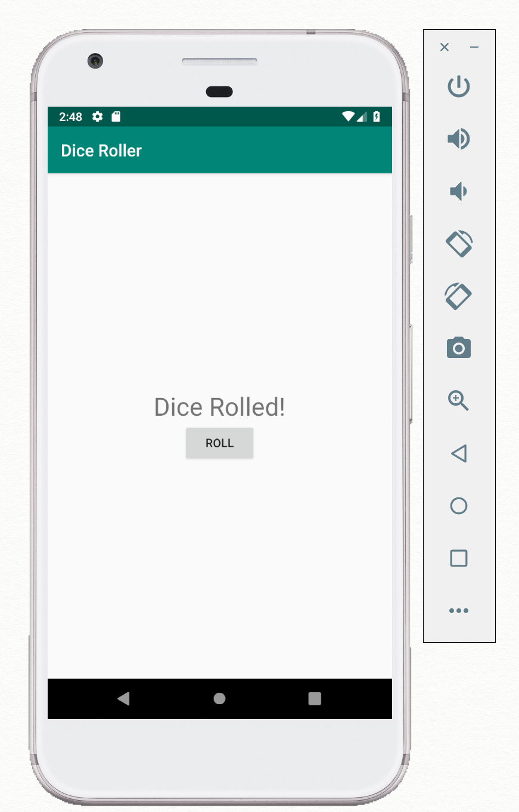This screenshot has width=519, height=812.
Task: Rotate device right using emulator toolbar
Action: [459, 295]
